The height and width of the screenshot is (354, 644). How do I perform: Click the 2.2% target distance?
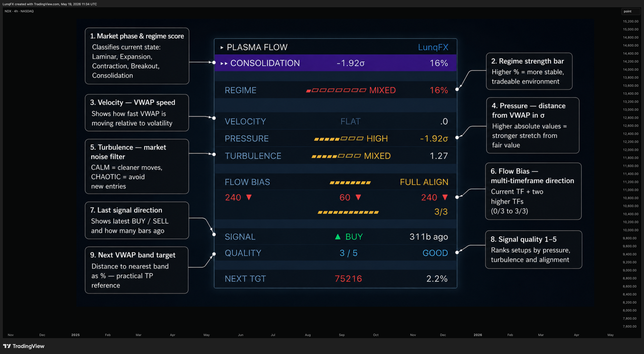pos(437,279)
